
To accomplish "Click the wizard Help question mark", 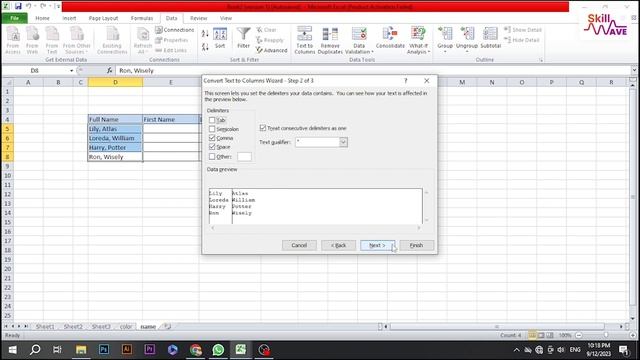I will pyautogui.click(x=406, y=81).
